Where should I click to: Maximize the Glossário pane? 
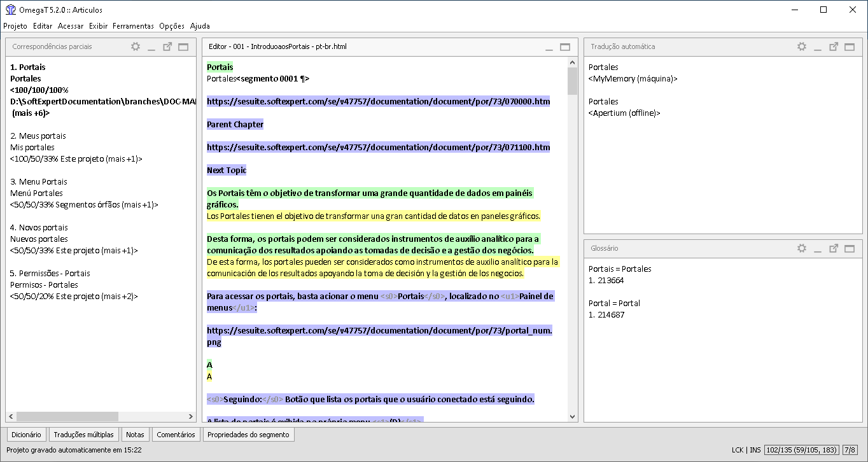[x=850, y=248]
